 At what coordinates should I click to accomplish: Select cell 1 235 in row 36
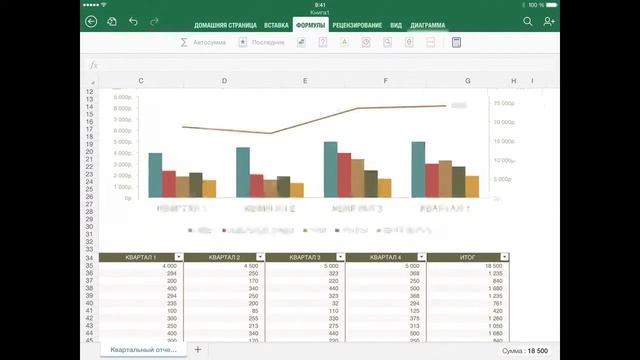pyautogui.click(x=468, y=273)
